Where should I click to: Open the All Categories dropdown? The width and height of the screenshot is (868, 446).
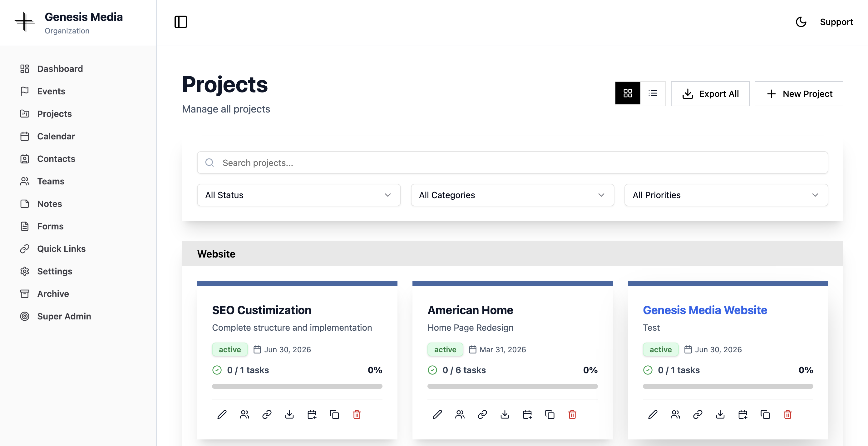click(512, 195)
